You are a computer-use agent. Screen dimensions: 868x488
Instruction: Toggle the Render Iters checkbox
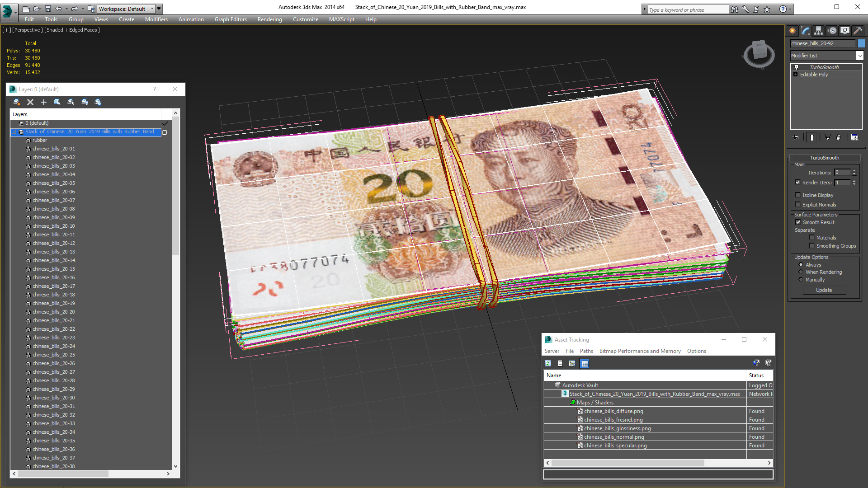click(797, 183)
